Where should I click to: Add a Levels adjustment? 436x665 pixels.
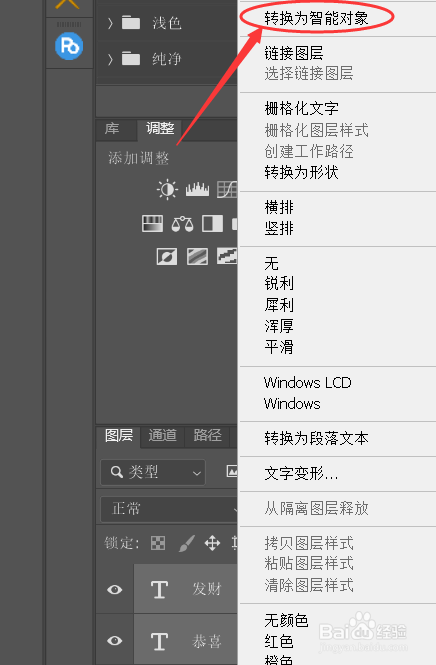coord(197,190)
